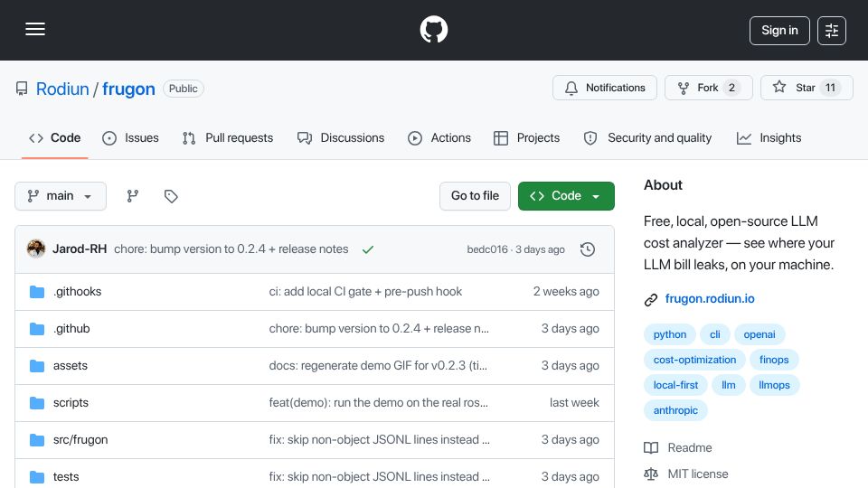
Task: View branches via the branch icon
Action: [132, 196]
